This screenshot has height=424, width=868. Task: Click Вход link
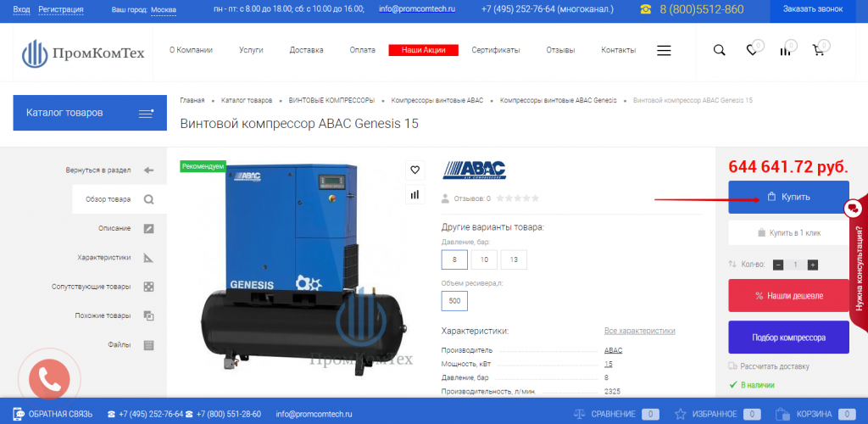coord(21,9)
